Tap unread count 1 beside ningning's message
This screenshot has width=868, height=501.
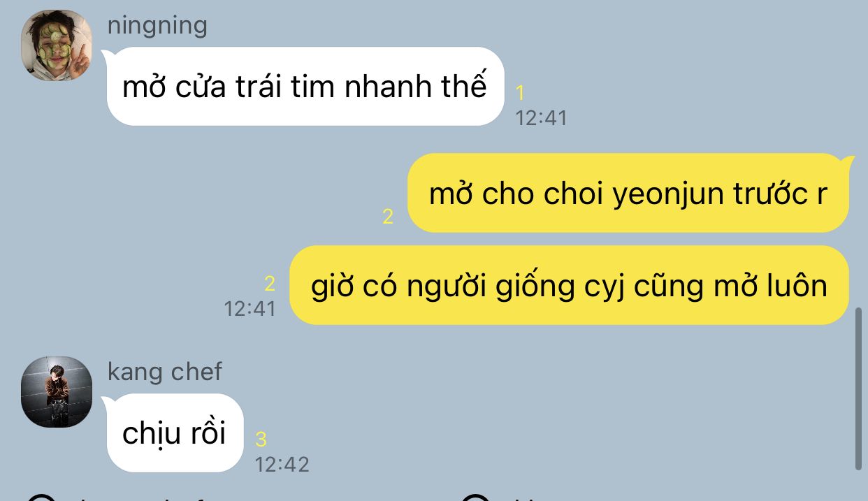click(520, 92)
